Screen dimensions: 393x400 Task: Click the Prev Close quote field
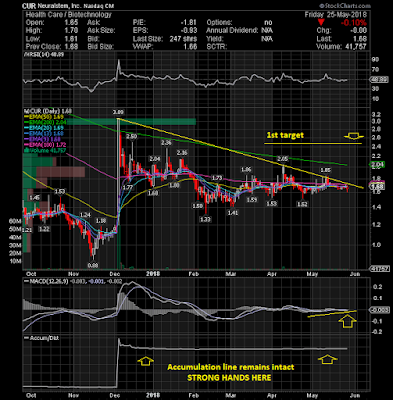pos(52,47)
